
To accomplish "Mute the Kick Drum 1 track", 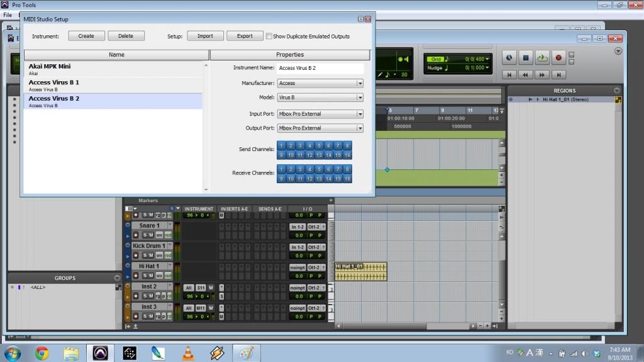I will (x=151, y=255).
